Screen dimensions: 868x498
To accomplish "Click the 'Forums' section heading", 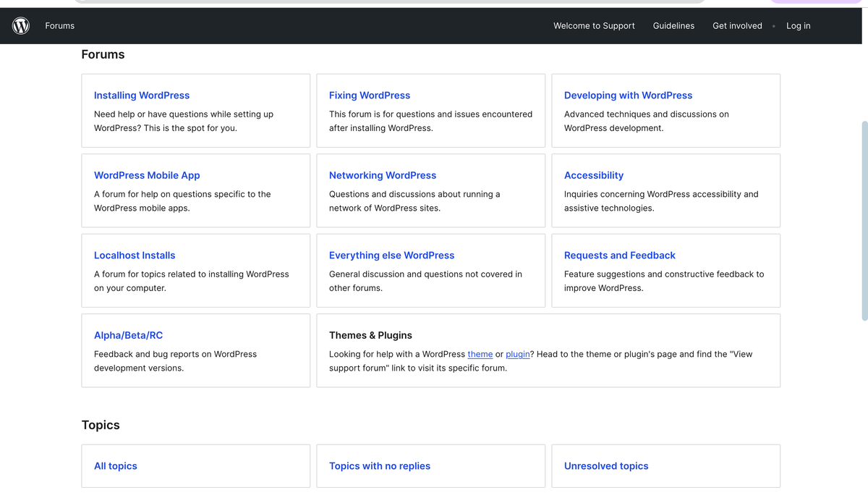I will pyautogui.click(x=103, y=55).
